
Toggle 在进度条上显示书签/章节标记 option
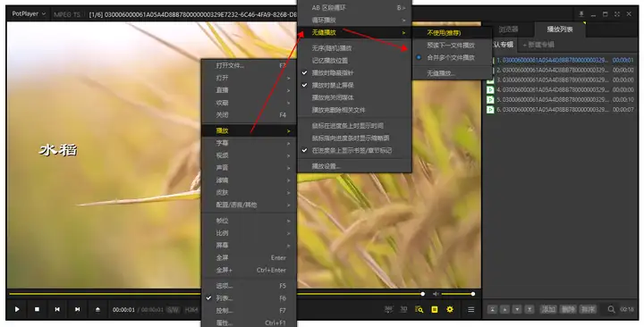[x=354, y=151]
